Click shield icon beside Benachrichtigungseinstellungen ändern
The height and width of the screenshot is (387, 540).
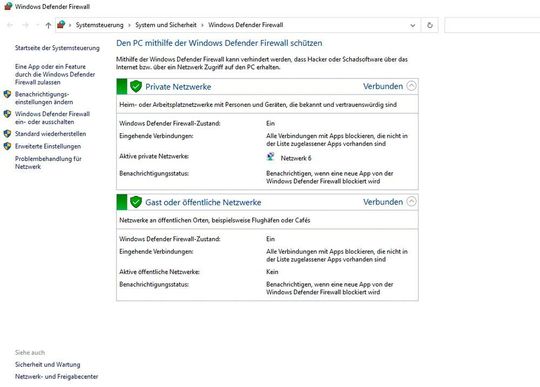pyautogui.click(x=7, y=94)
